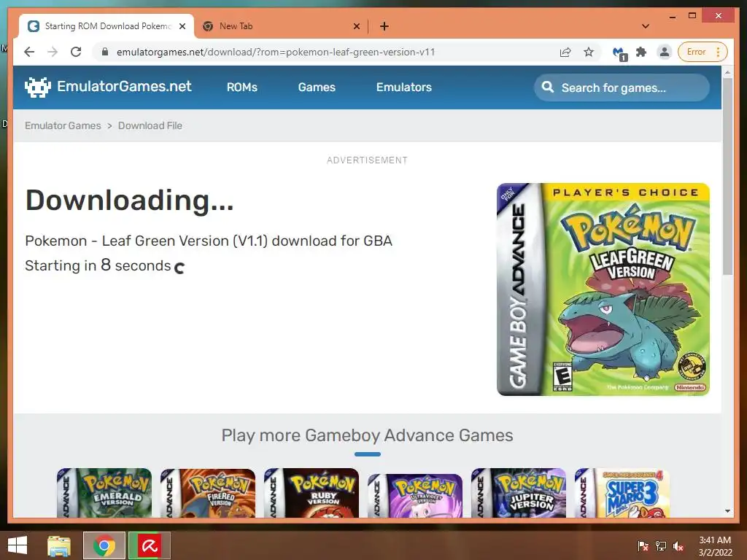
Task: Open the Pokemon Ruby Version thumbnail
Action: [x=311, y=493]
